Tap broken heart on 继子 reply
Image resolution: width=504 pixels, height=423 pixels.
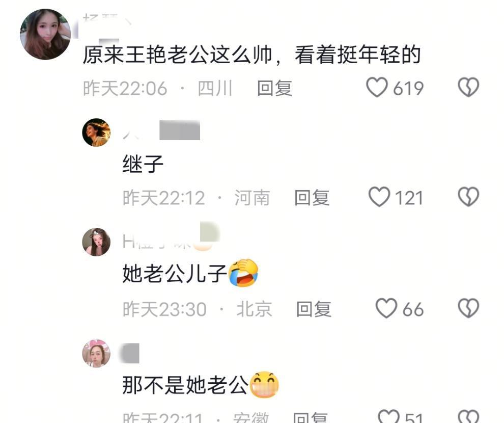pos(468,197)
